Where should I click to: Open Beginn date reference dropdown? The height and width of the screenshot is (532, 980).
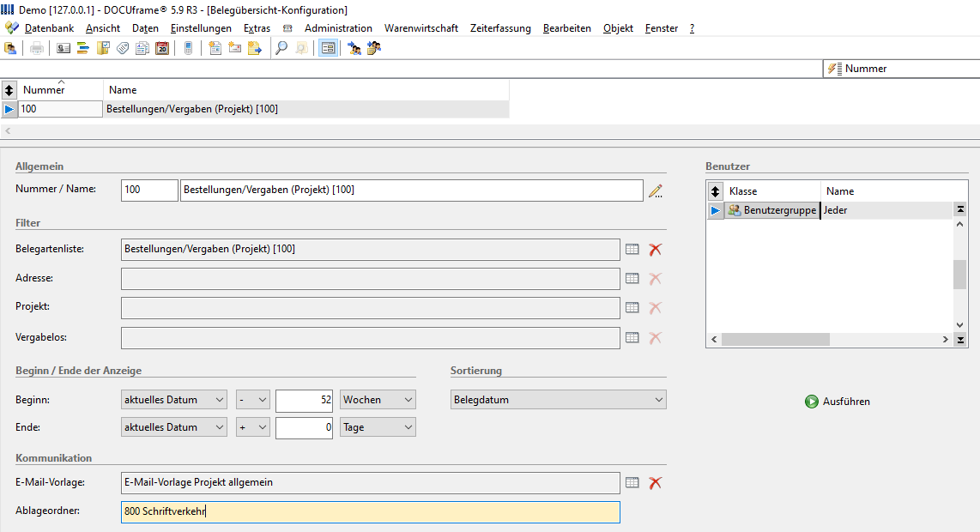coord(173,400)
